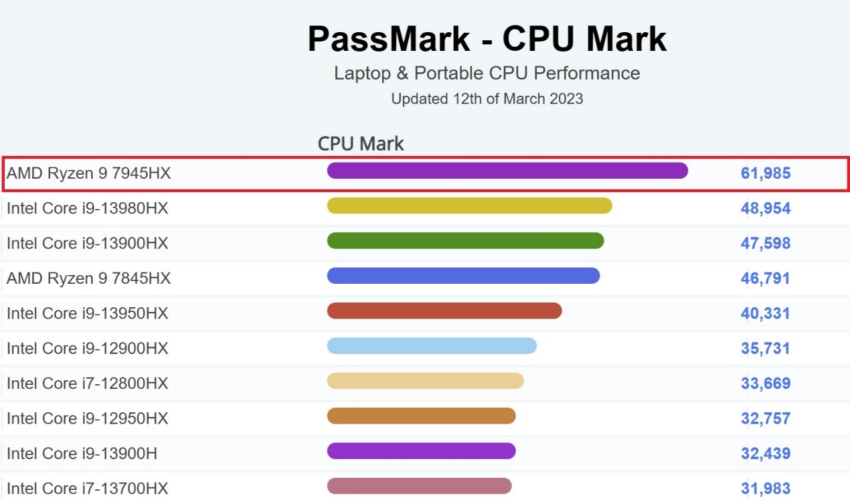Select the green i9-13900HX bar
Image resolution: width=850 pixels, height=504 pixels.
click(465, 240)
